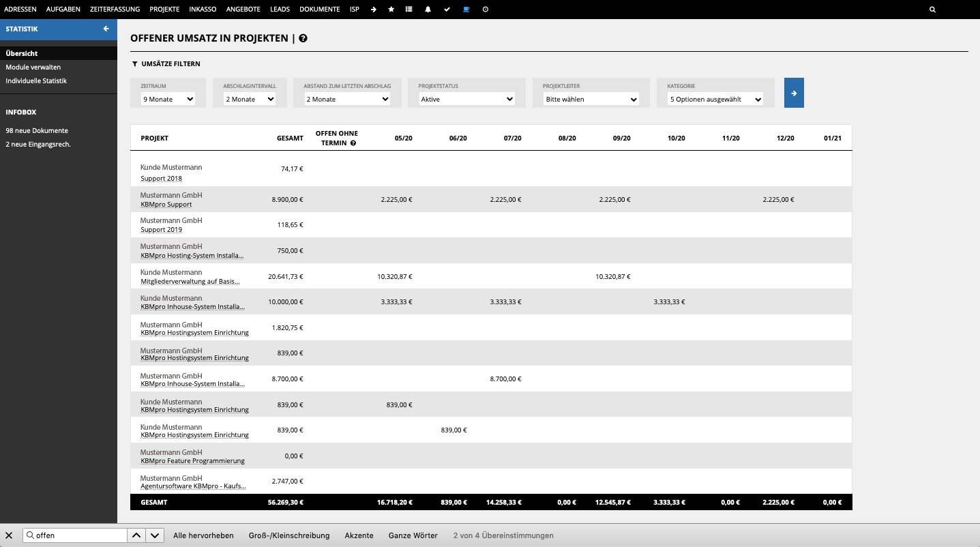Click the funnel icon next to UMSÄTZE FILTERN
The height and width of the screenshot is (547, 980).
(134, 63)
